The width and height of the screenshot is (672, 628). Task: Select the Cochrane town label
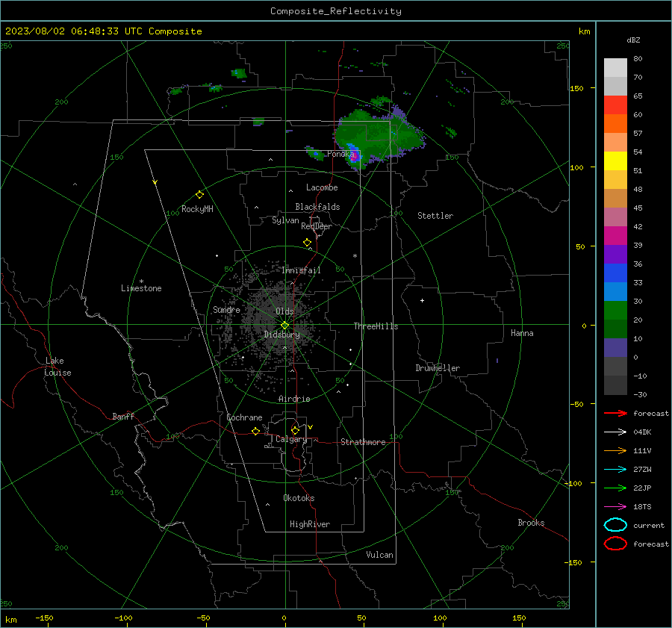(244, 417)
